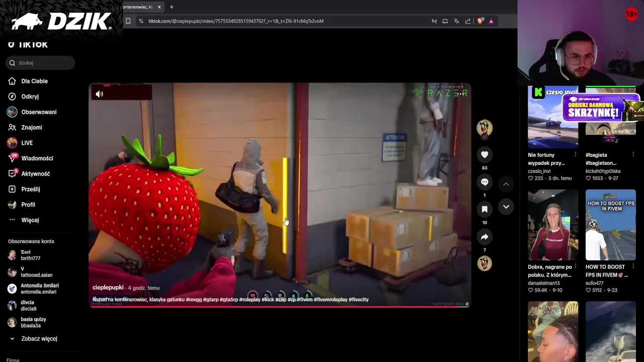Click Prześlij to upload a video
Viewport: 644px width, 362px height.
(x=30, y=189)
